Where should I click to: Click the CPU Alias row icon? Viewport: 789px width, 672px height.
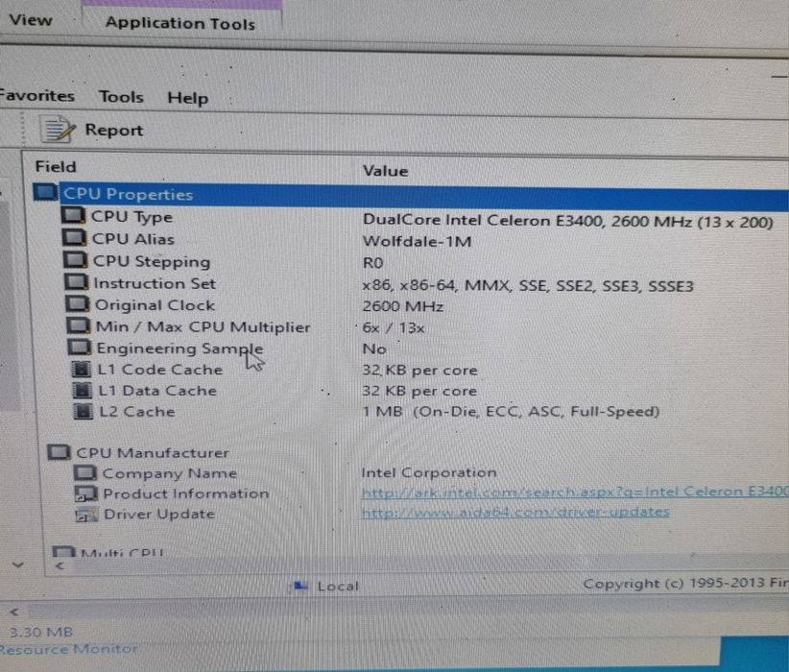(x=75, y=237)
